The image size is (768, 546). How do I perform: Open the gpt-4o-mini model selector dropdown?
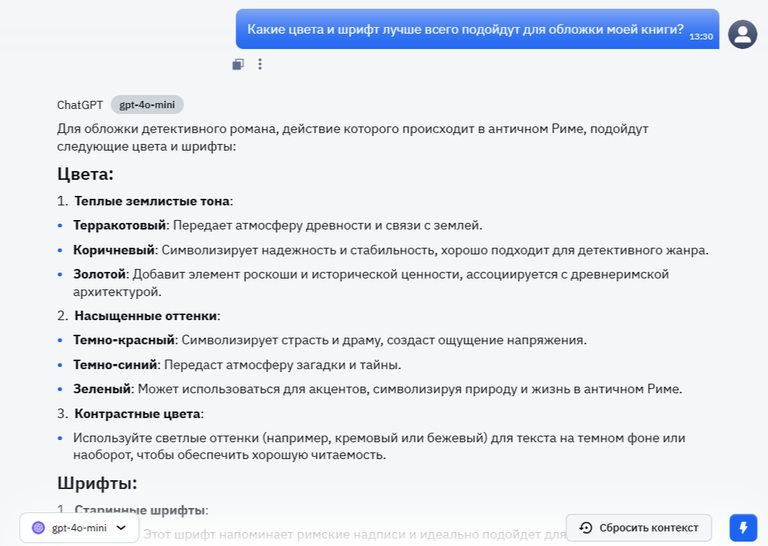(79, 527)
